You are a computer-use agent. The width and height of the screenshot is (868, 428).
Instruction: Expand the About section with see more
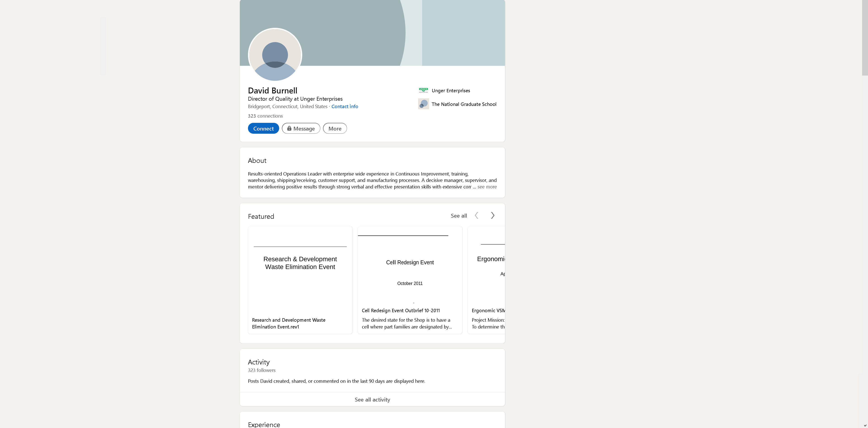[x=487, y=187]
